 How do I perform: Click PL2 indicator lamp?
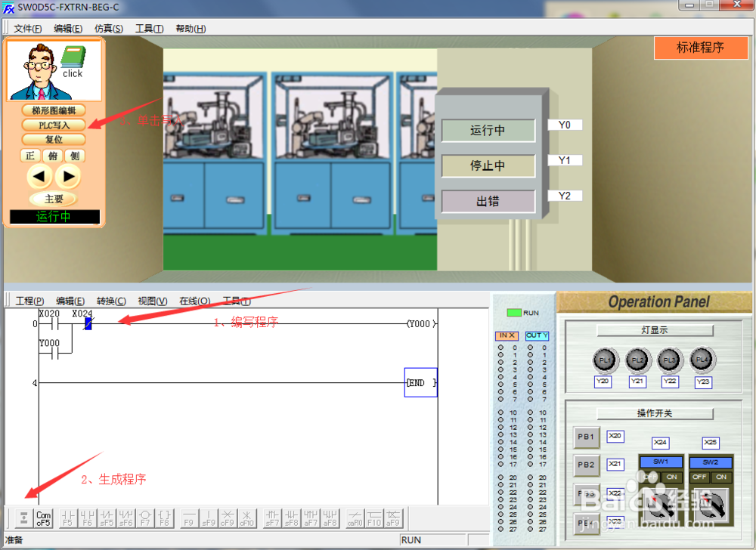638,360
